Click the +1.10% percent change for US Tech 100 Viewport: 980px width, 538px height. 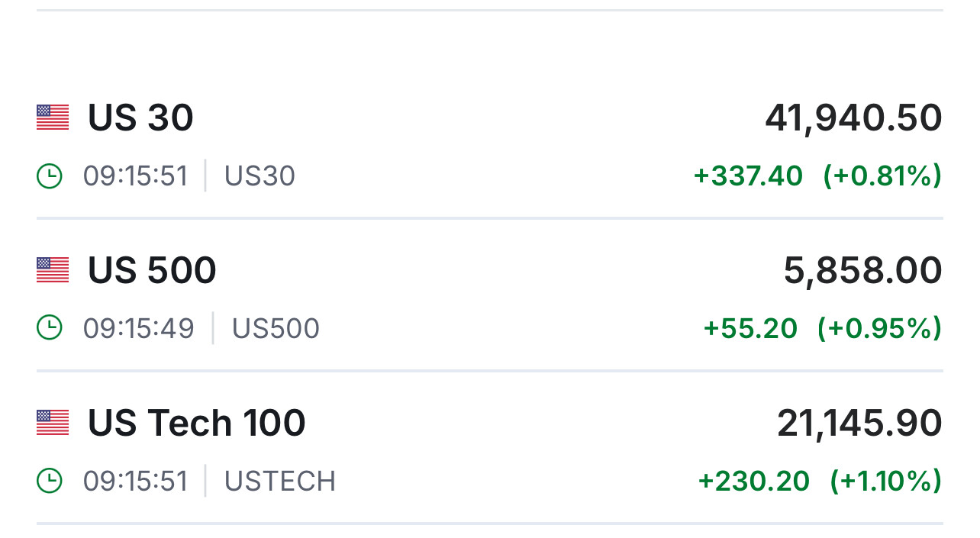click(885, 481)
